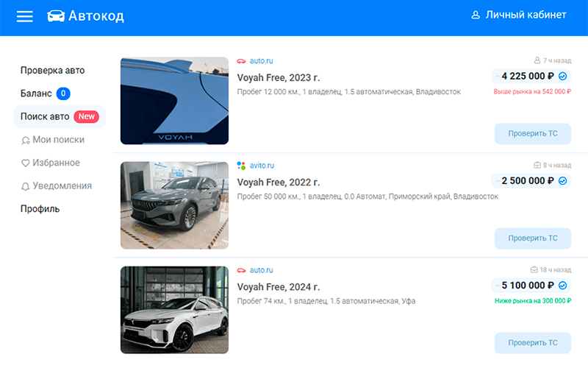This screenshot has width=588, height=368.
Task: Click the Пробег 74 км description
Action: pyautogui.click(x=326, y=301)
